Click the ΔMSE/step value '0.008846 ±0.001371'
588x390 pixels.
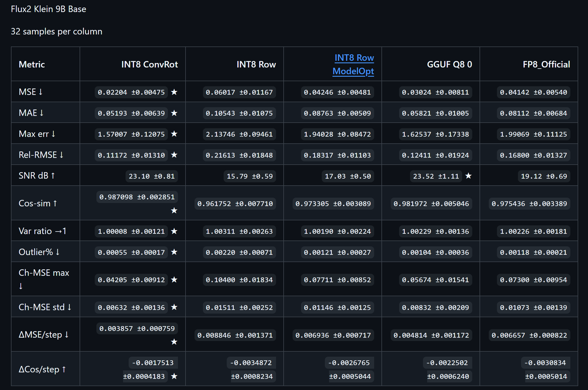(x=235, y=335)
